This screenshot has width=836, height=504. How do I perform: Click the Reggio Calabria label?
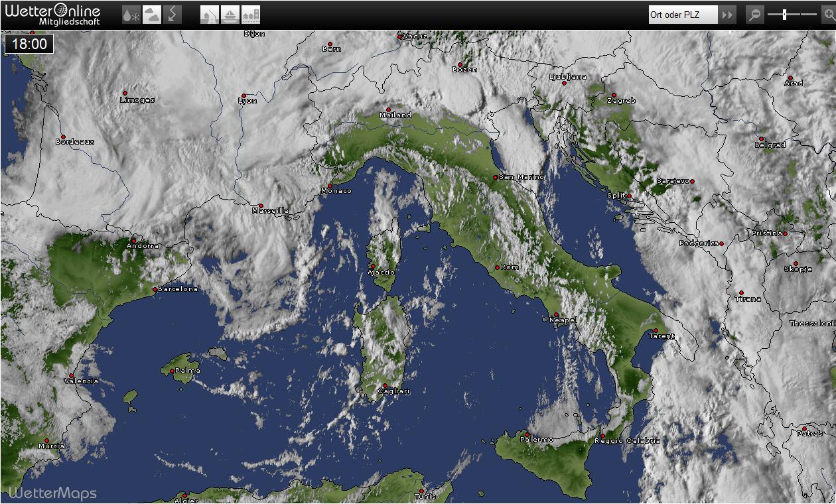627,441
